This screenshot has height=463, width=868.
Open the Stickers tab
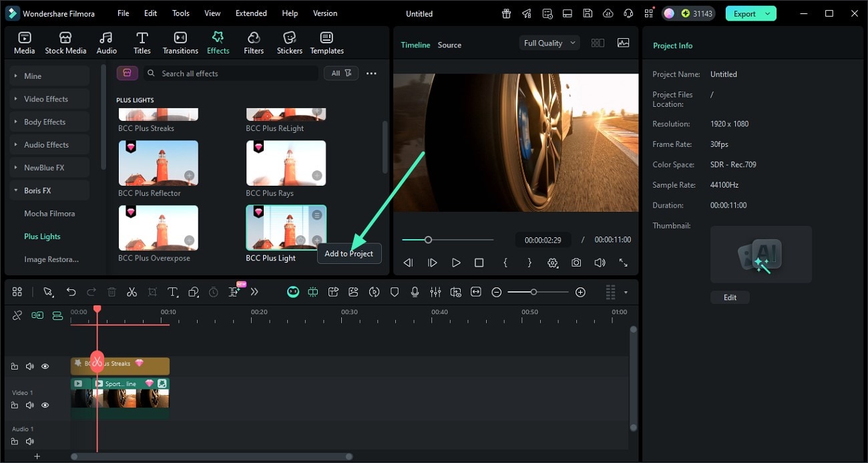(x=289, y=43)
